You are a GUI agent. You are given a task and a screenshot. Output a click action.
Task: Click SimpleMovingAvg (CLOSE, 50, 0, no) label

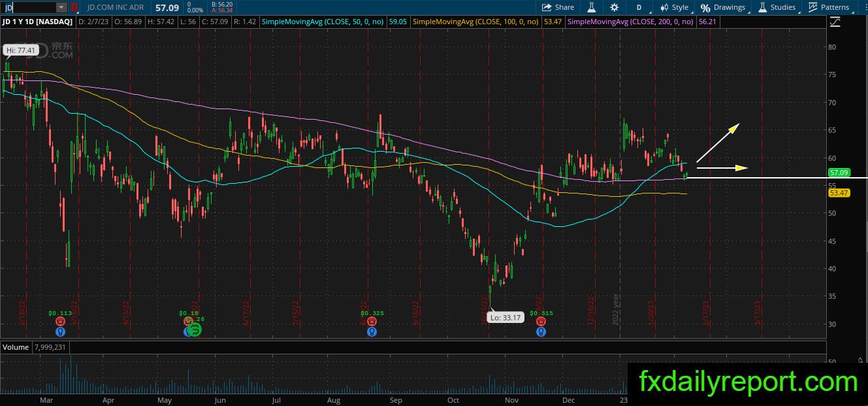[x=324, y=22]
